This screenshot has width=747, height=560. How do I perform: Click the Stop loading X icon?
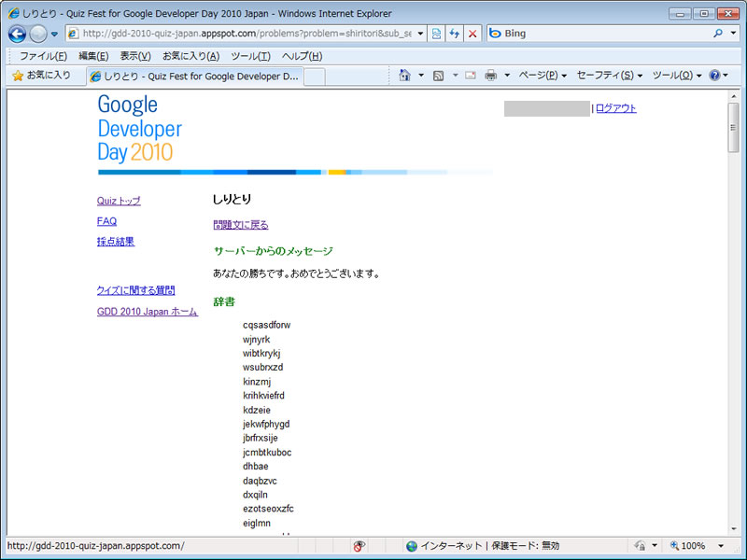472,34
